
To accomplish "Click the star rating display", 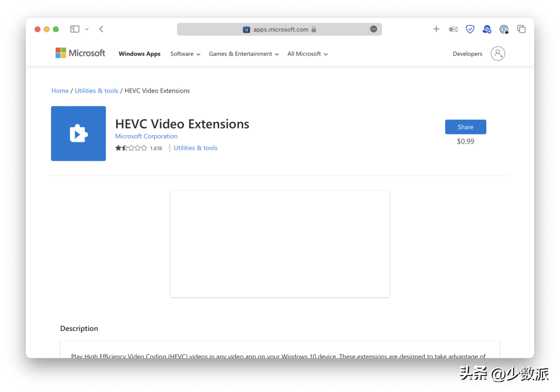I will [130, 148].
